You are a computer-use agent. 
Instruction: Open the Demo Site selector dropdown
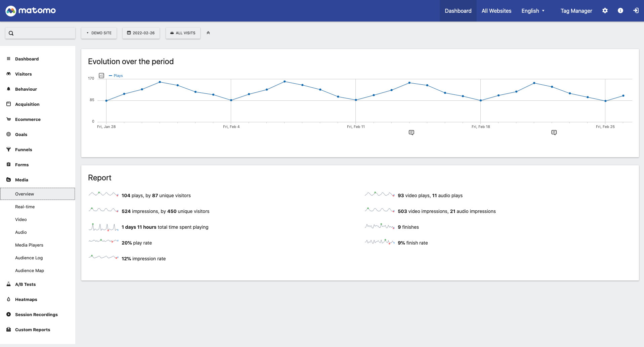point(99,33)
